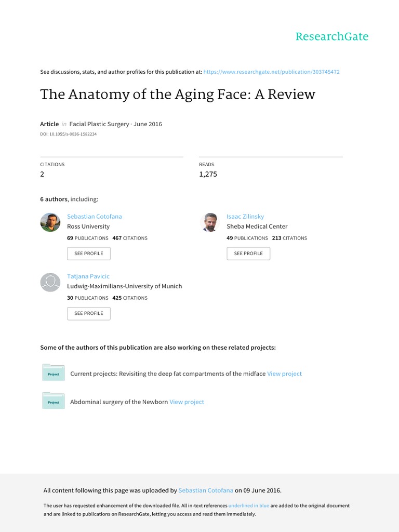Click the ResearchGate logo

pos(331,37)
